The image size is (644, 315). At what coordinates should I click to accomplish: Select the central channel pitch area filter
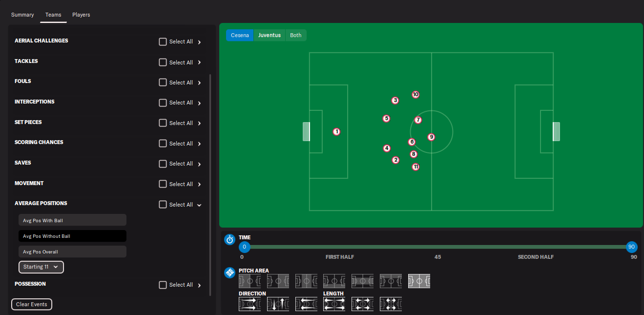(x=362, y=281)
